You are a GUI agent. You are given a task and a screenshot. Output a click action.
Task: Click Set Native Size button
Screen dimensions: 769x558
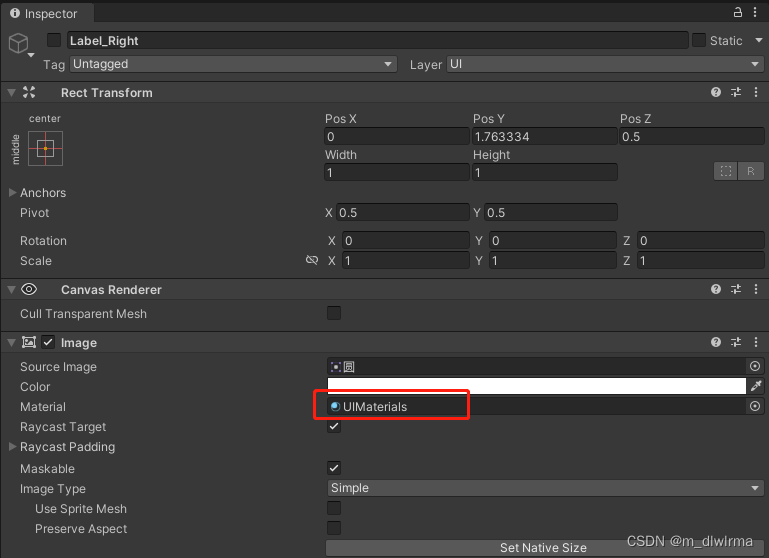coord(543,548)
